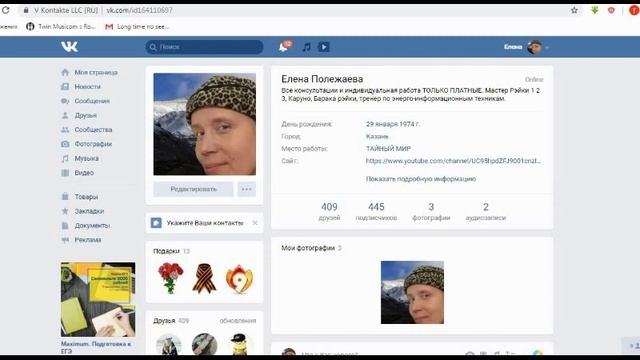640x360 pixels.
Task: Click the VK logo icon
Action: (x=69, y=47)
